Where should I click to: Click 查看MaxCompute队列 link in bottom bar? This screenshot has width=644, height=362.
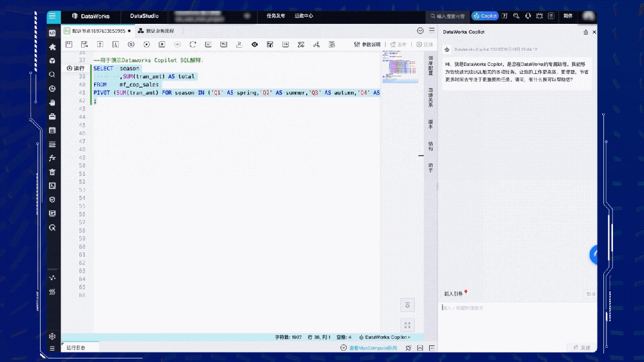click(373, 348)
